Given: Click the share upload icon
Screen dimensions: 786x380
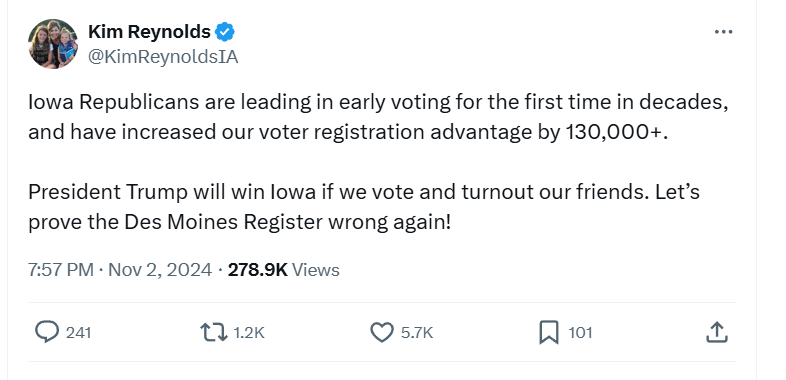Looking at the screenshot, I should tap(716, 332).
